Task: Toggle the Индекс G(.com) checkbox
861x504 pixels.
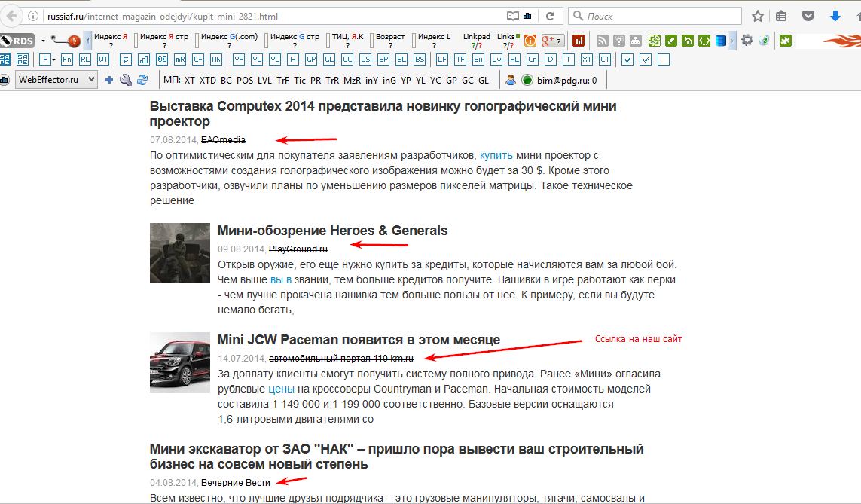Action: click(x=197, y=41)
